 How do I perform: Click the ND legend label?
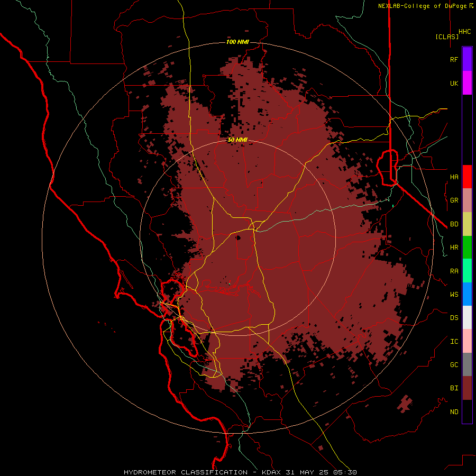point(454,412)
